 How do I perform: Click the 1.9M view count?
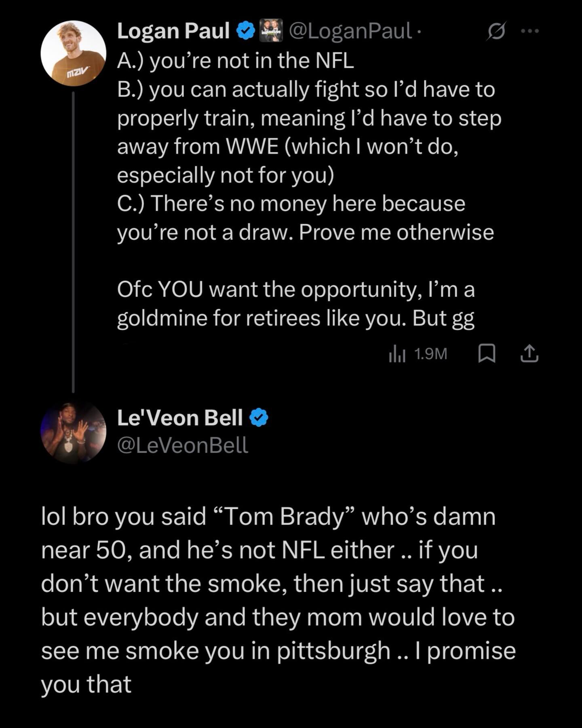[431, 354]
